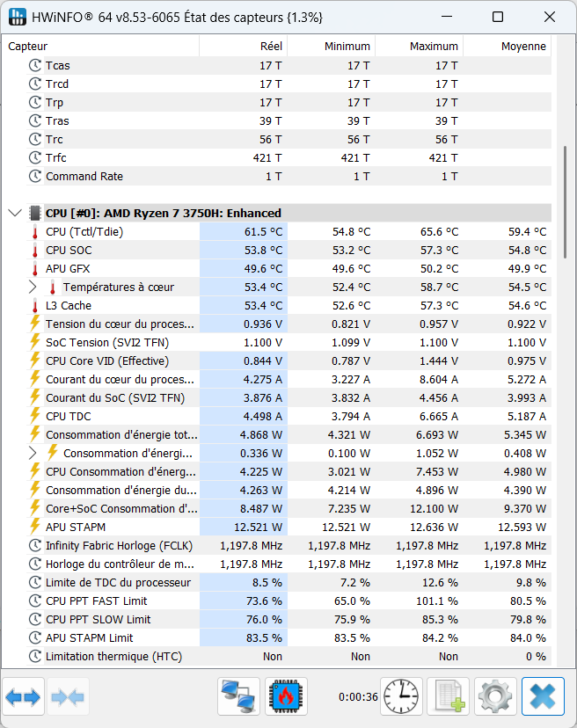The height and width of the screenshot is (728, 577).
Task: Expand the Consommation d'énergi... sub-row
Action: tap(33, 453)
